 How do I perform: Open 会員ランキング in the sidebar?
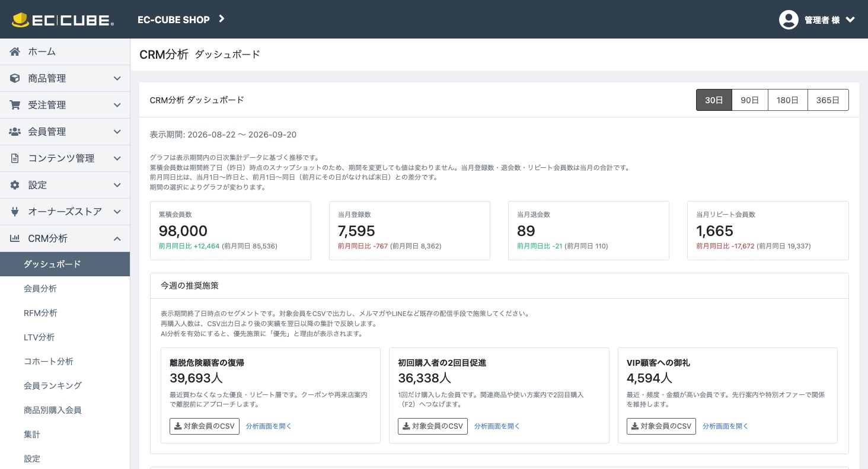65,385
